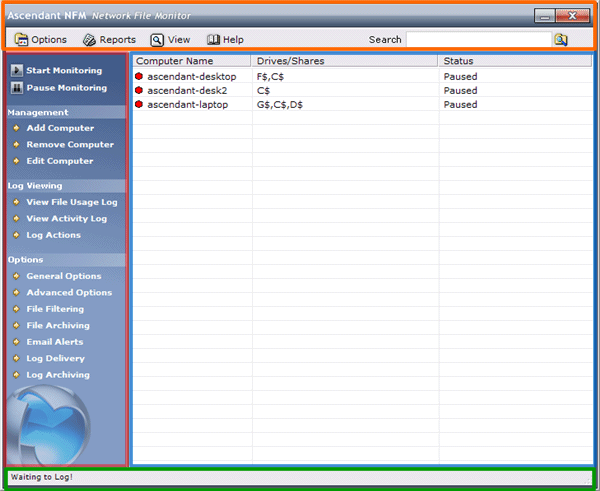
Task: Open the Reports menu
Action: tap(109, 39)
